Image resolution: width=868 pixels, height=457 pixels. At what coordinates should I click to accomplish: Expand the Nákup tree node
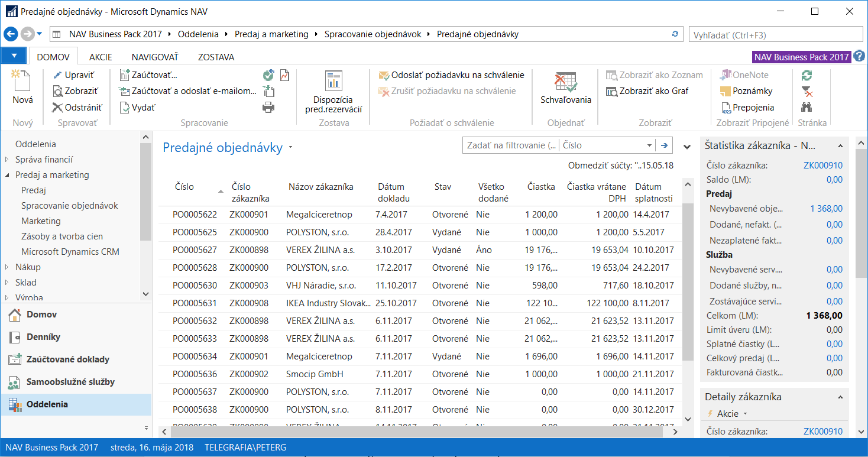pyautogui.click(x=7, y=267)
